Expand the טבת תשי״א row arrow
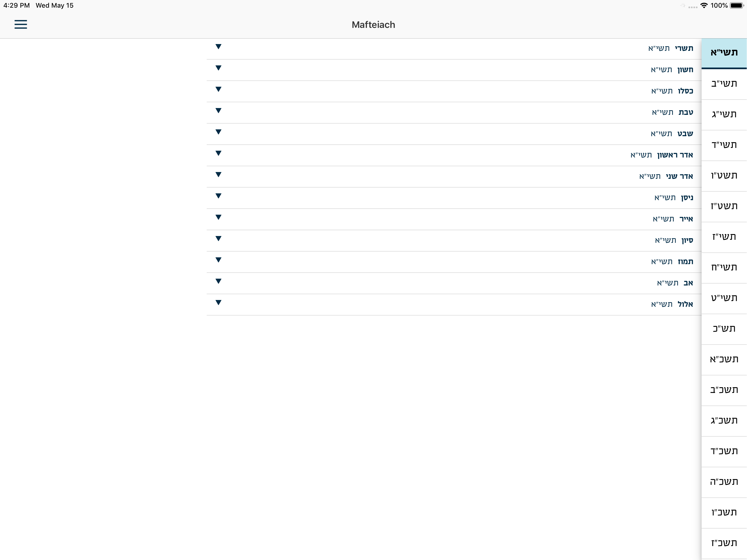This screenshot has height=560, width=747. pos(218,110)
